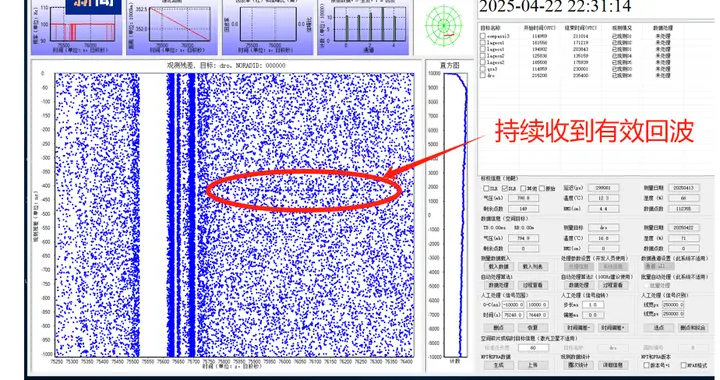Click the 测量日期 field showing 20250413
This screenshot has width=720, height=380.
tap(684, 188)
